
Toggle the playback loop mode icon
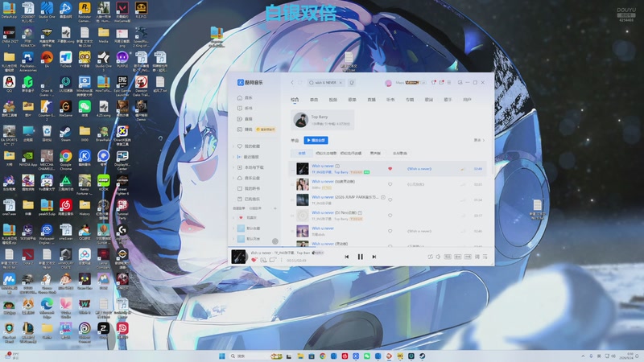click(430, 257)
